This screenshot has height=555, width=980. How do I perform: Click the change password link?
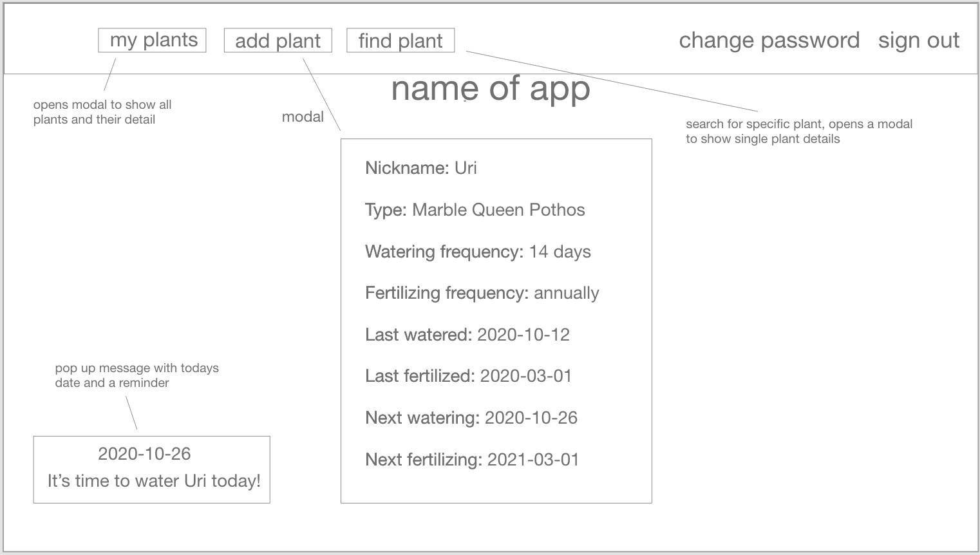click(769, 41)
